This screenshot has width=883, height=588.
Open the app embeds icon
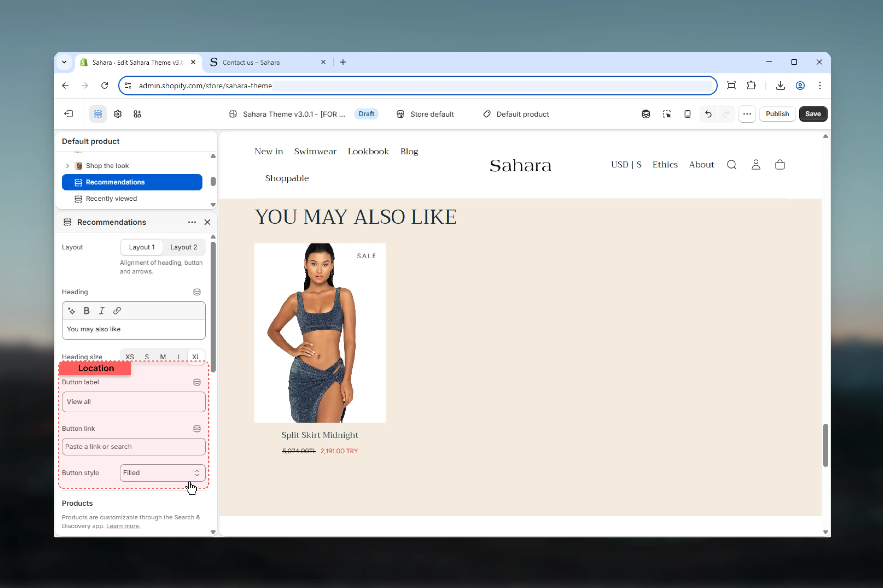pos(137,114)
